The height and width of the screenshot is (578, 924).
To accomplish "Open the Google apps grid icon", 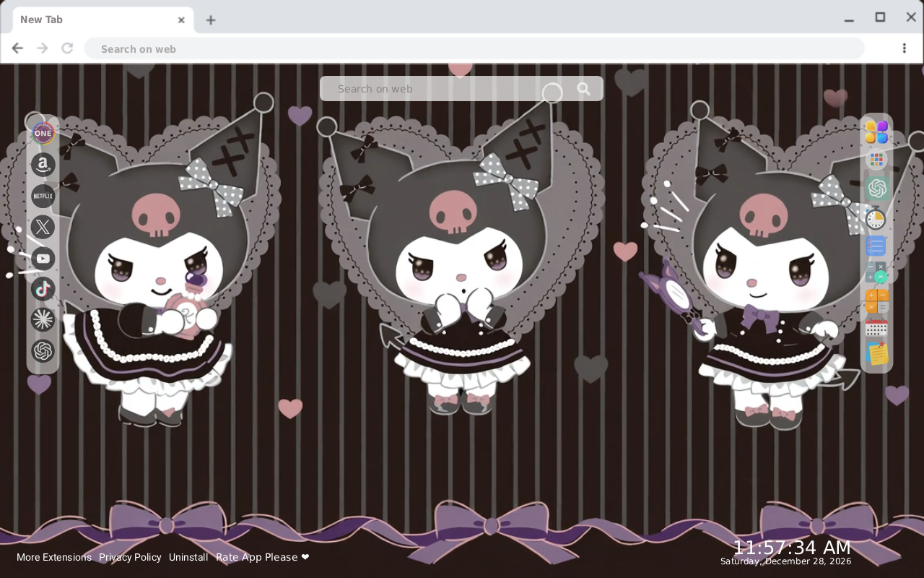I will pos(876,160).
